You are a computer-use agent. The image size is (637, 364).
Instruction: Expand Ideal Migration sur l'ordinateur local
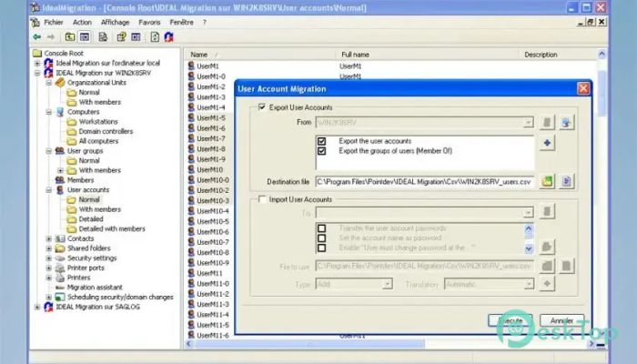point(37,64)
